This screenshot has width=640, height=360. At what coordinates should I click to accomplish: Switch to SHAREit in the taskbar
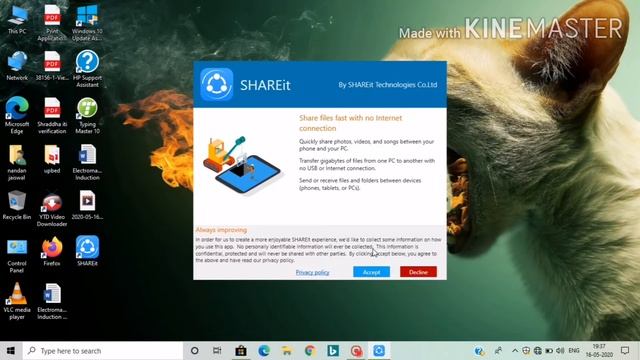click(379, 351)
